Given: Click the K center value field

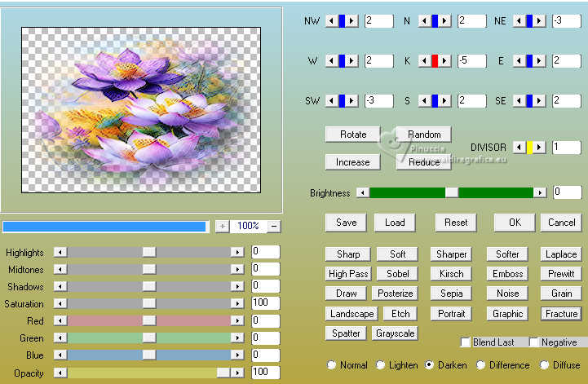Looking at the screenshot, I should [x=471, y=61].
